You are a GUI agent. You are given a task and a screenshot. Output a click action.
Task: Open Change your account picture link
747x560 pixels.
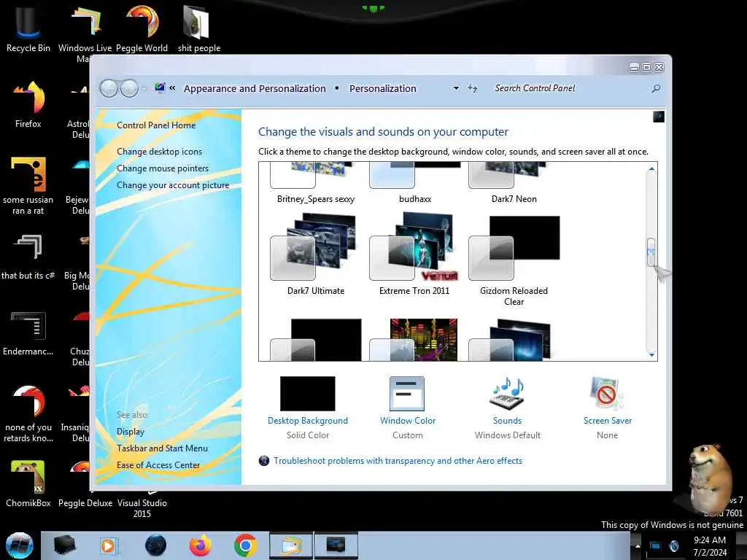point(173,185)
